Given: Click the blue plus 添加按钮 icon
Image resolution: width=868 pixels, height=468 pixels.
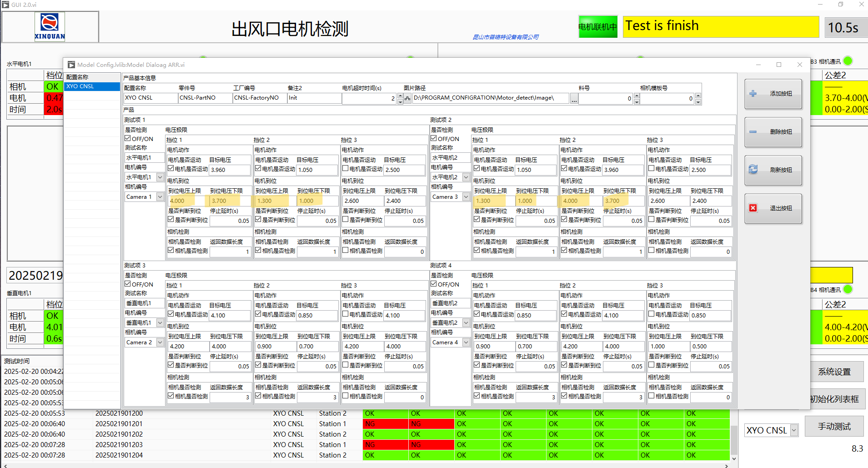Looking at the screenshot, I should (x=753, y=93).
